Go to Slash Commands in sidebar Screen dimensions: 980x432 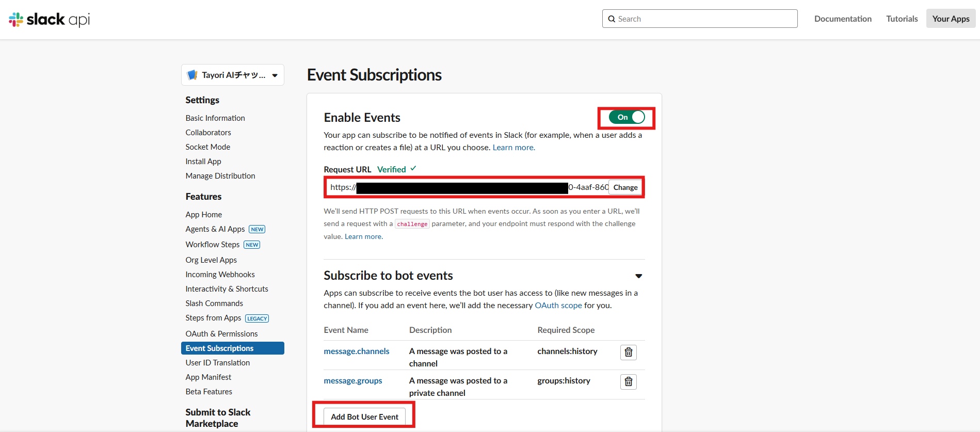214,303
